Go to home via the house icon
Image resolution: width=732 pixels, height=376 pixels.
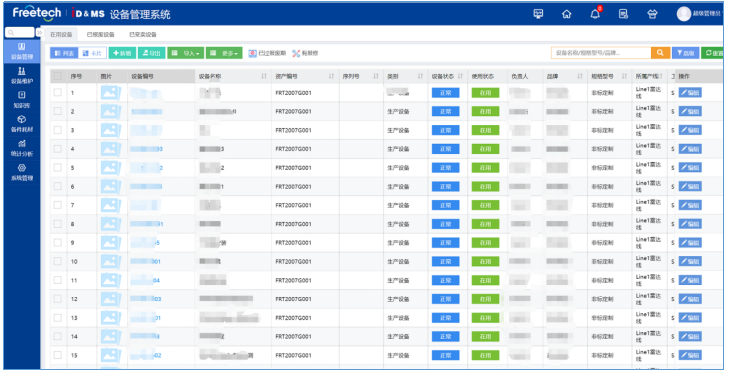566,14
